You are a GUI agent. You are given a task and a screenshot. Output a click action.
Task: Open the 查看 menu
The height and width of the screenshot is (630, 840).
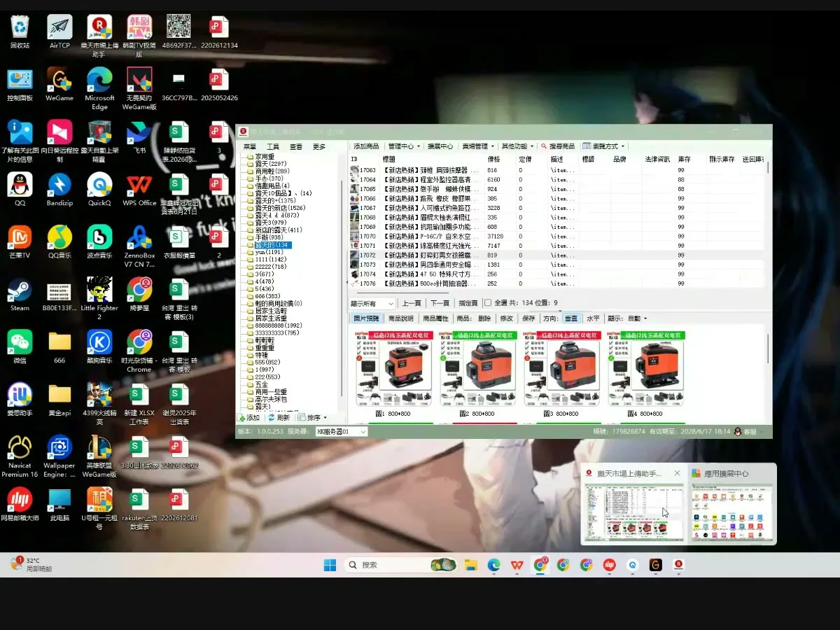pos(296,147)
